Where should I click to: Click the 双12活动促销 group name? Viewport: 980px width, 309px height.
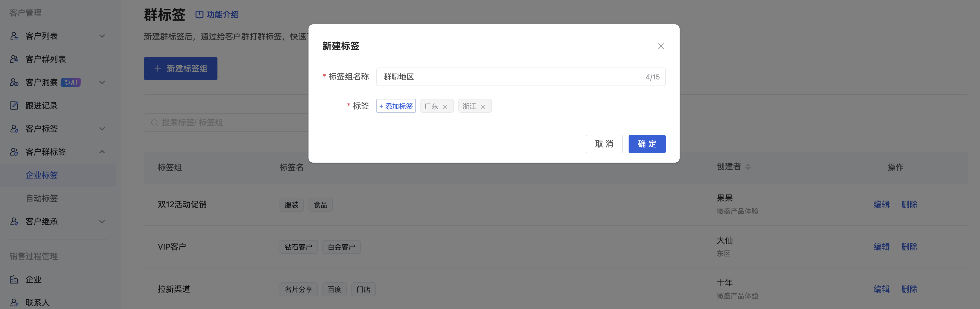click(182, 204)
